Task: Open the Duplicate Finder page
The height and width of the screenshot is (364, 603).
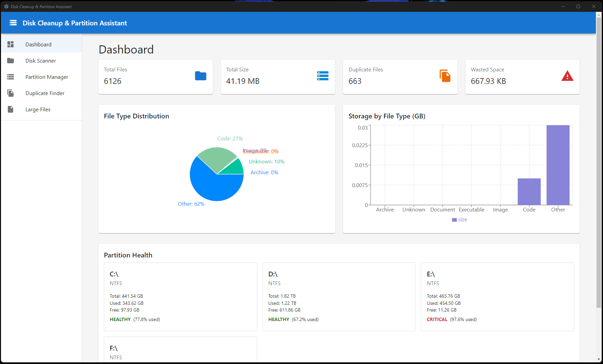Action: tap(45, 93)
